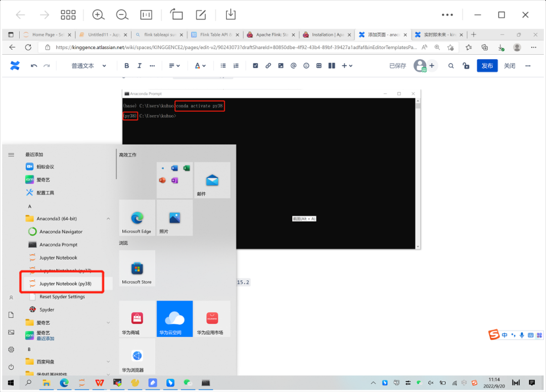Viewport: 546px width, 392px height.
Task: Switch to the Untitled11 Jupyter tab
Action: 103,34
